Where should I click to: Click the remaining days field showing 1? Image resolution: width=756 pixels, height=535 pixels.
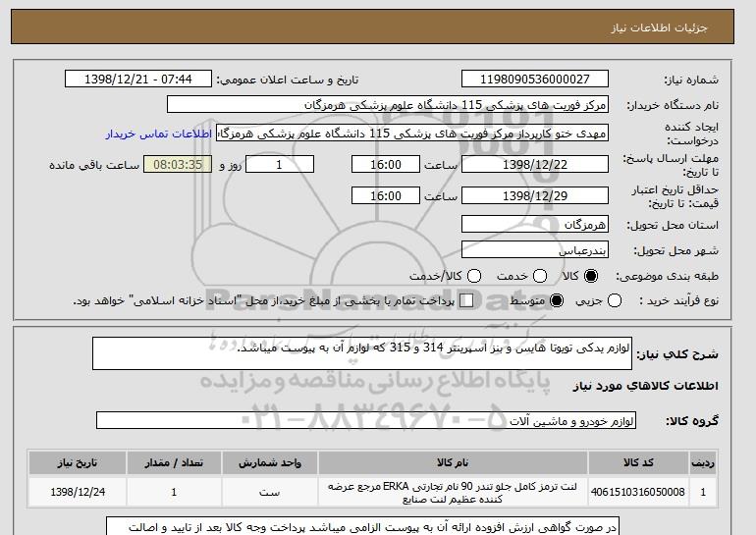280,164
